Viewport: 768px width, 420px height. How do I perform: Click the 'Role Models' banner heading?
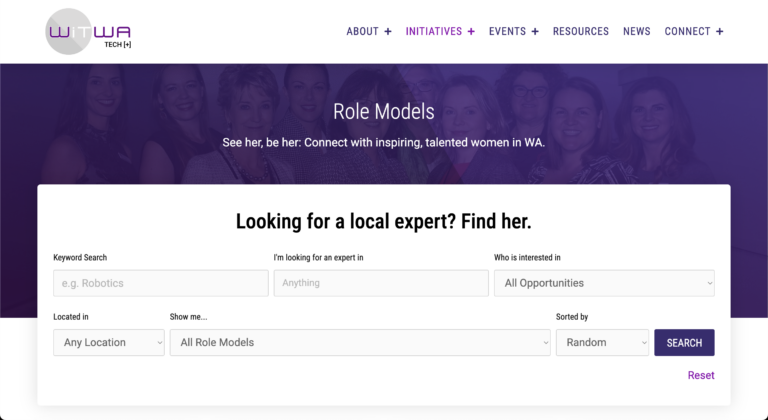click(x=384, y=112)
